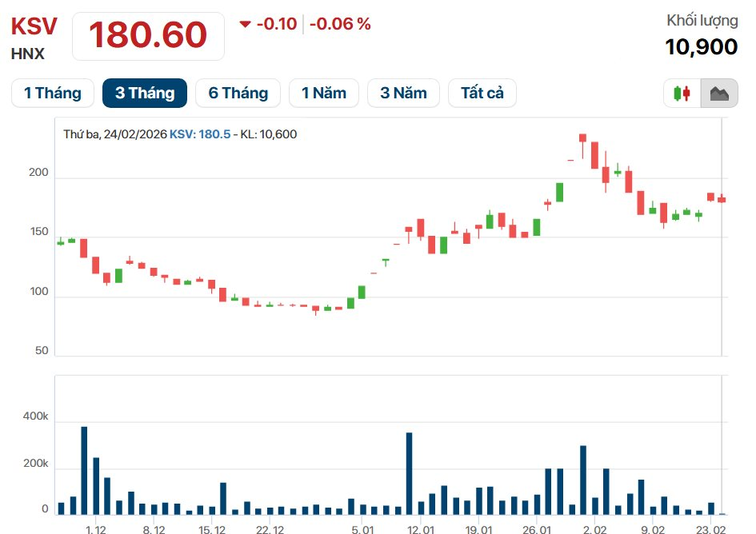Click the -0.06 % percentage change
Screen dimensions: 756x534
340,24
